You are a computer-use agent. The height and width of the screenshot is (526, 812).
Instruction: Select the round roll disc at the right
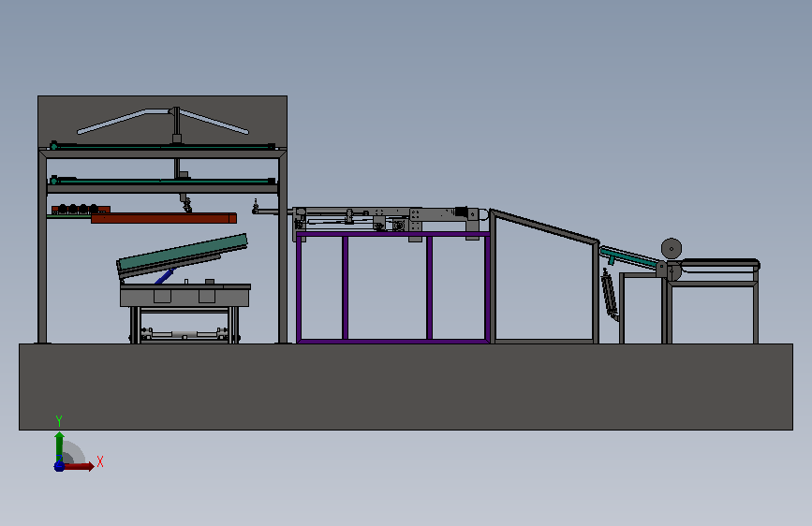[x=672, y=249]
